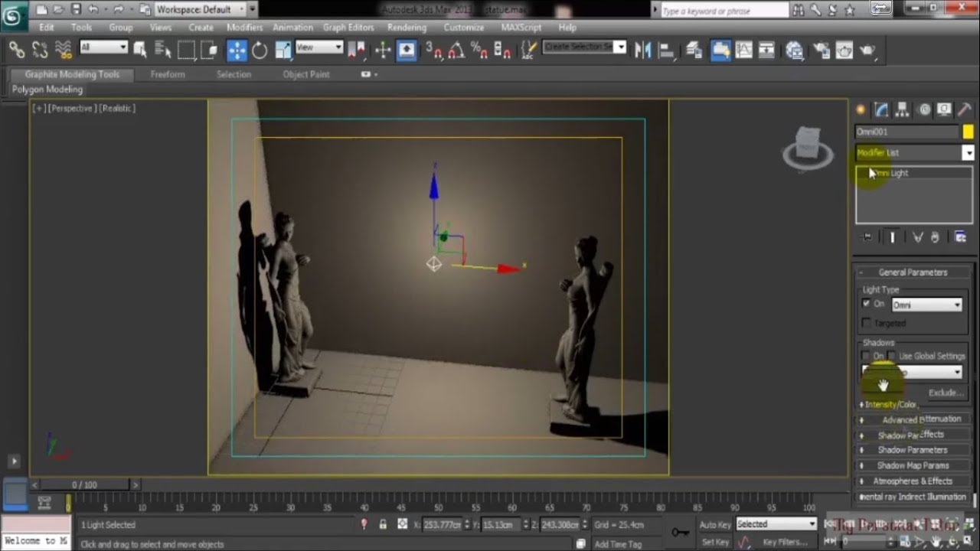Open the Rendering menu
Screen dimensions: 980x551
tap(407, 27)
